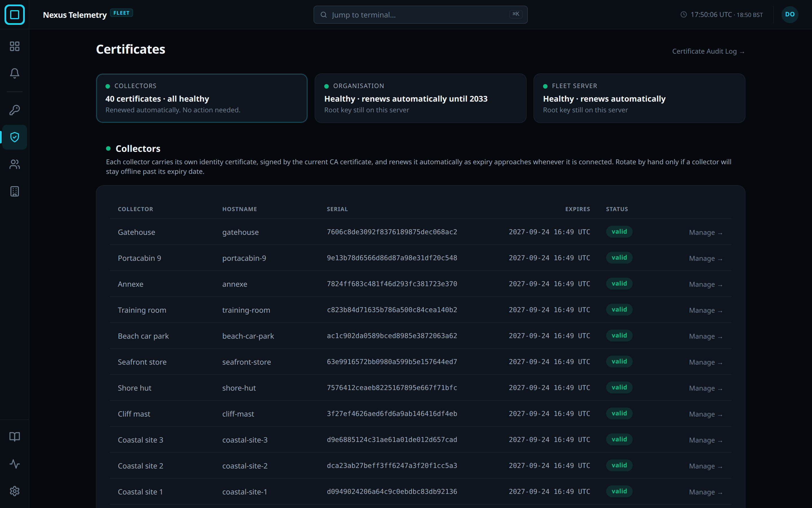
Task: Click Manage for Coastal site 2
Action: tap(705, 466)
